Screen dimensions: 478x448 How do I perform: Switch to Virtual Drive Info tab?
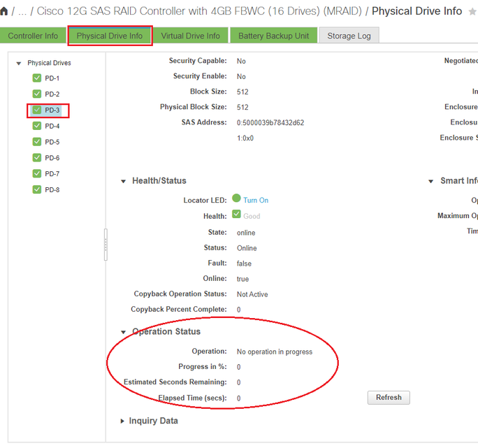[x=191, y=36]
